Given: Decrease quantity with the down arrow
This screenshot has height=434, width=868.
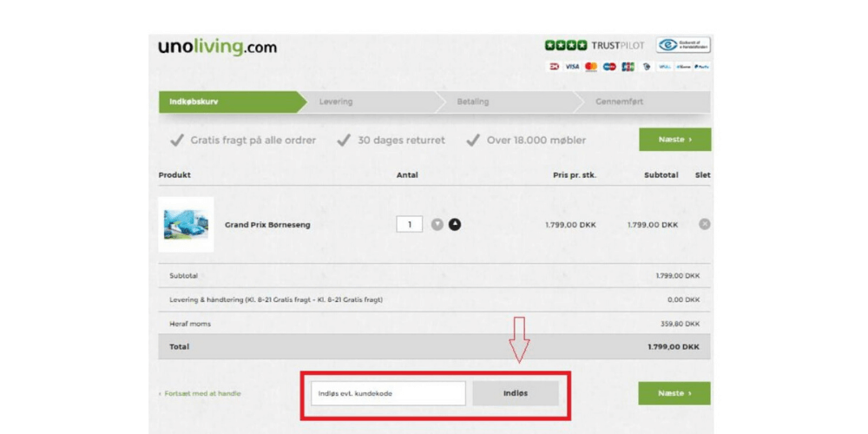Looking at the screenshot, I should coord(437,224).
